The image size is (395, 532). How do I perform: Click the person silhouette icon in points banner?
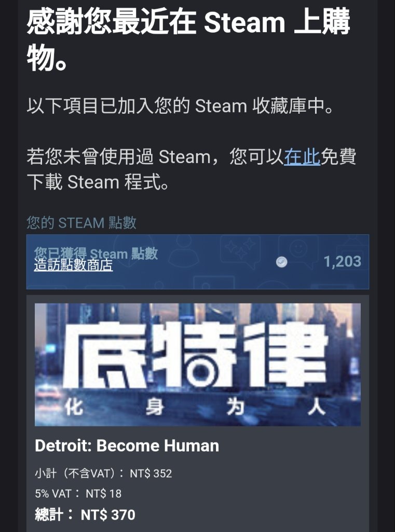click(x=183, y=251)
